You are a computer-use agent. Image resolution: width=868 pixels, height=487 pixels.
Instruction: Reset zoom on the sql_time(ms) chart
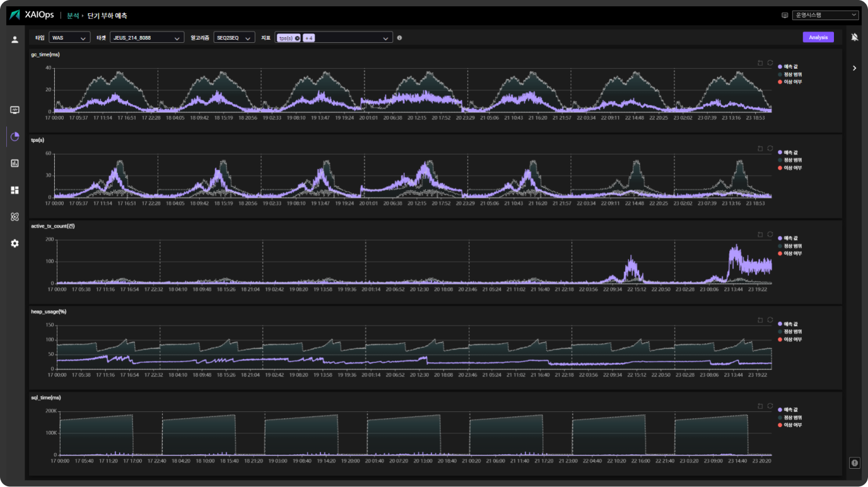761,406
